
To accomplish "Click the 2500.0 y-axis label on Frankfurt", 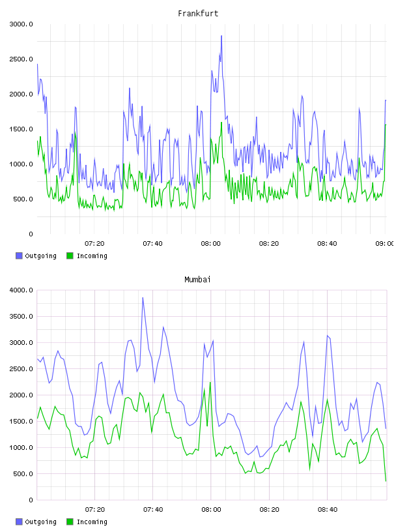I will (21, 59).
